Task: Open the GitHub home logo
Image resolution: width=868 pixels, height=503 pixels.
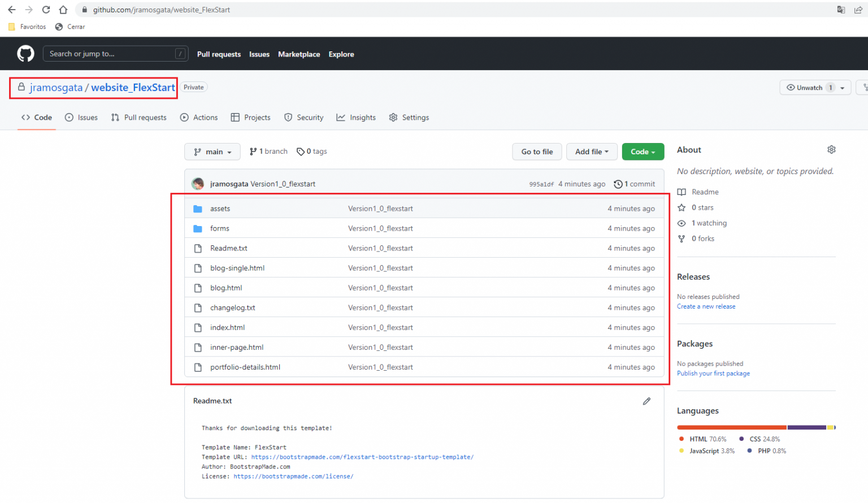Action: (26, 54)
